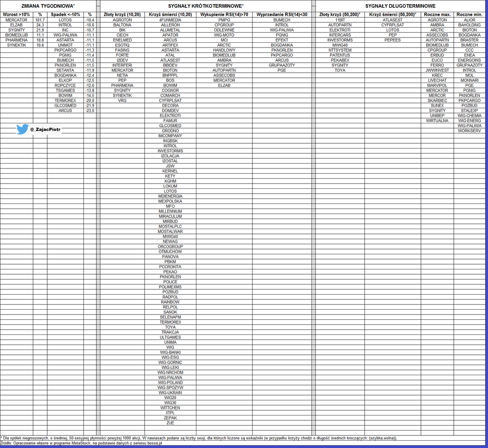488x448 pixels.
Task: Click the RAINBOW cell
Action: tap(170, 302)
